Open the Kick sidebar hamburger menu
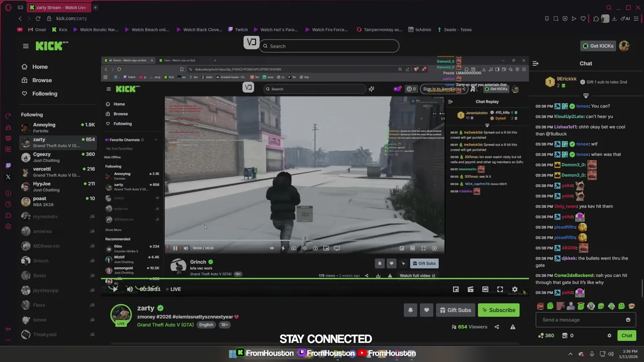Image resolution: width=644 pixels, height=362 pixels. 26,46
